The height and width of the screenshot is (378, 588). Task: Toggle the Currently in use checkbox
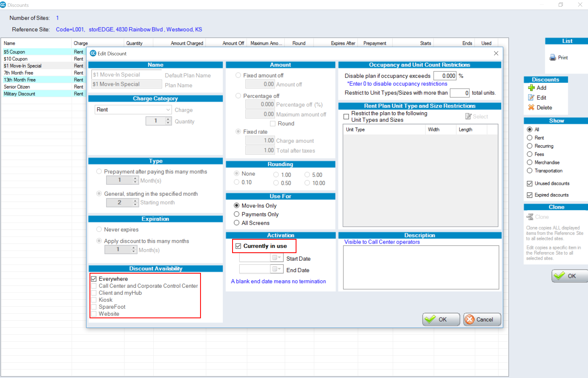[x=238, y=246]
